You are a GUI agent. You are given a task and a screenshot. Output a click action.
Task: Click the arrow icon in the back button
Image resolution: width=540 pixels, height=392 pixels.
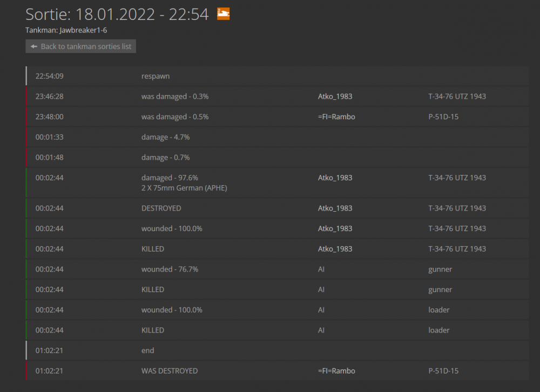[x=33, y=46]
